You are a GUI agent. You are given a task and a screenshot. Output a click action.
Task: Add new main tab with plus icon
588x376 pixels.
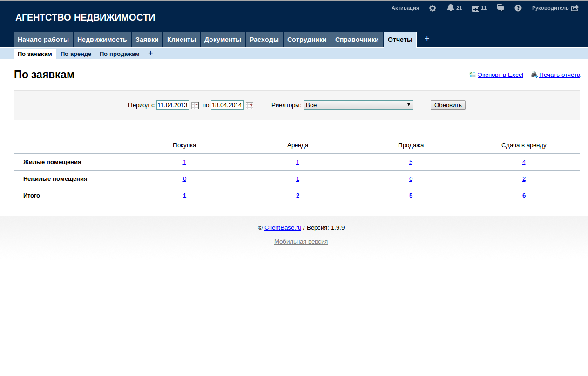click(427, 39)
